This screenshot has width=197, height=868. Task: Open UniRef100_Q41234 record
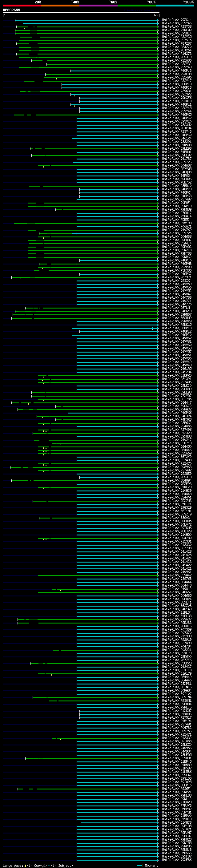[176, 372]
